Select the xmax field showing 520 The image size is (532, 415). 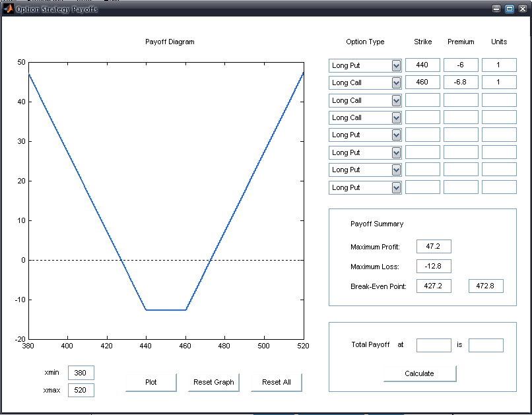(x=81, y=390)
